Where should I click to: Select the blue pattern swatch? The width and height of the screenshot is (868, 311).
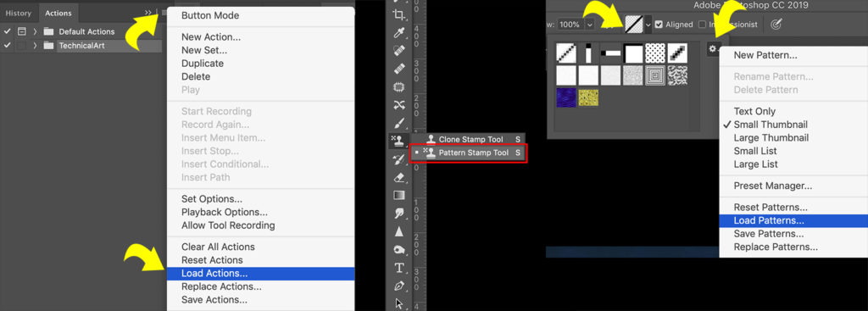pyautogui.click(x=566, y=97)
